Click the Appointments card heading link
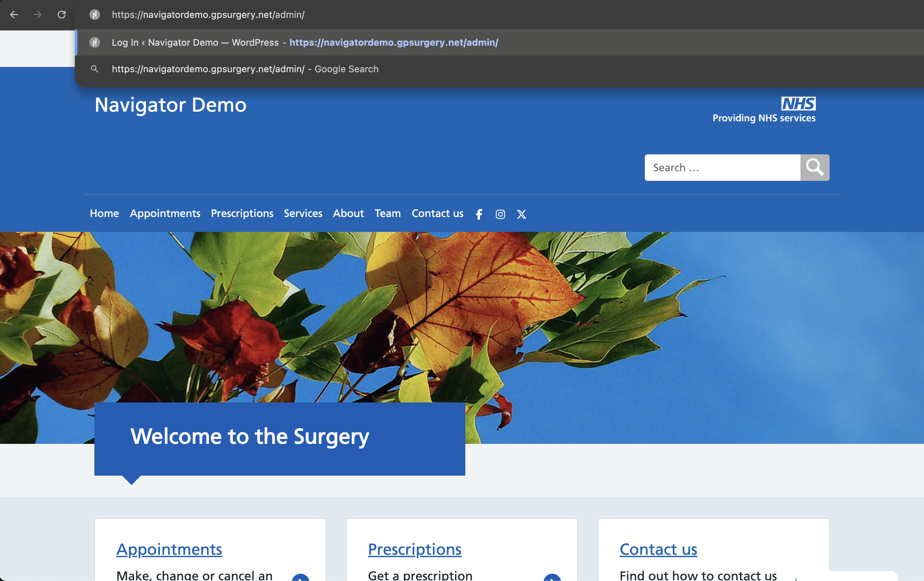 (x=169, y=550)
